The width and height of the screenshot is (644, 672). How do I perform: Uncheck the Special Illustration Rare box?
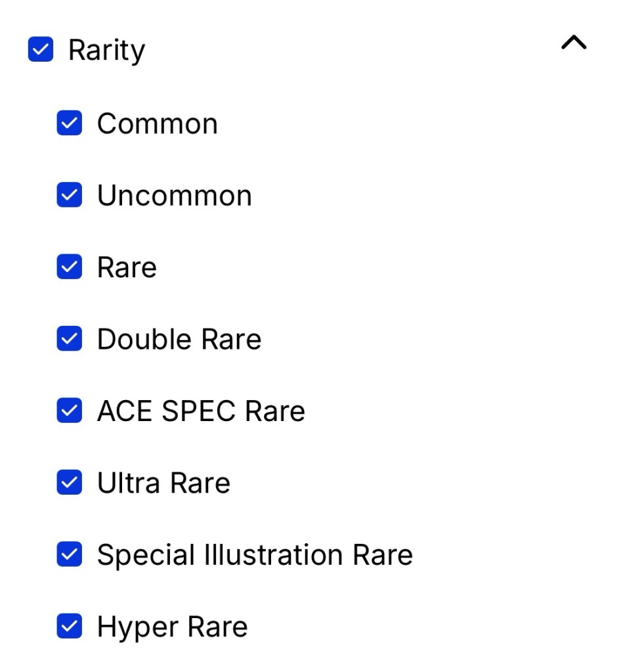(x=70, y=555)
